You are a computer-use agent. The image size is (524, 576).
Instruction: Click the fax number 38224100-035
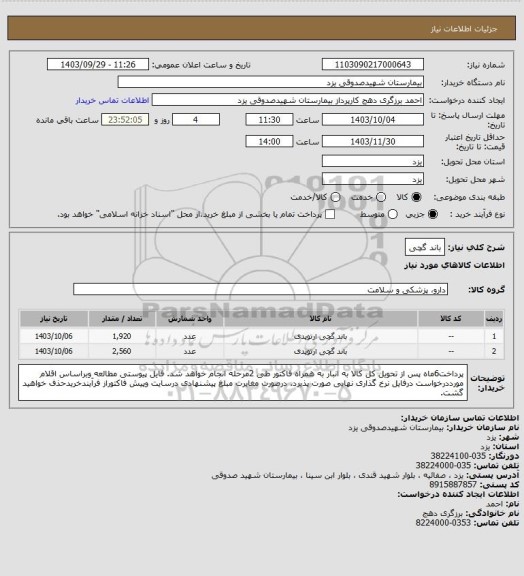458,456
